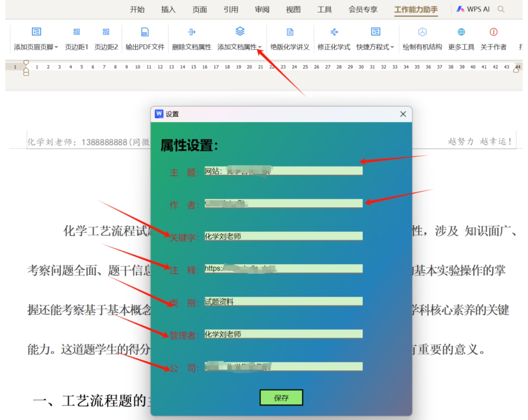Screen dimensions: 528x420
Task: Expand 添加页眉页脚 dropdown arrow
Action: (56, 47)
